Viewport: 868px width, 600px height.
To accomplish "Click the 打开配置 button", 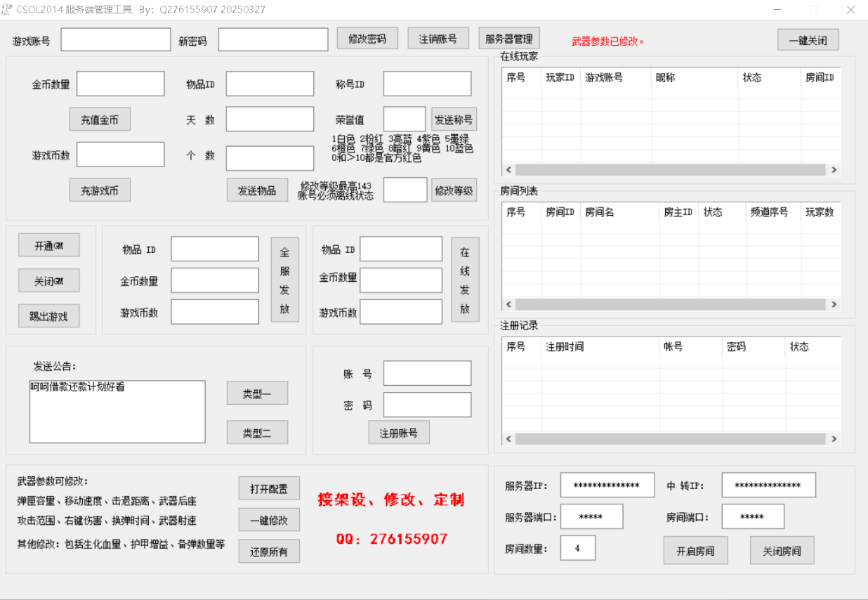I will click(269, 488).
